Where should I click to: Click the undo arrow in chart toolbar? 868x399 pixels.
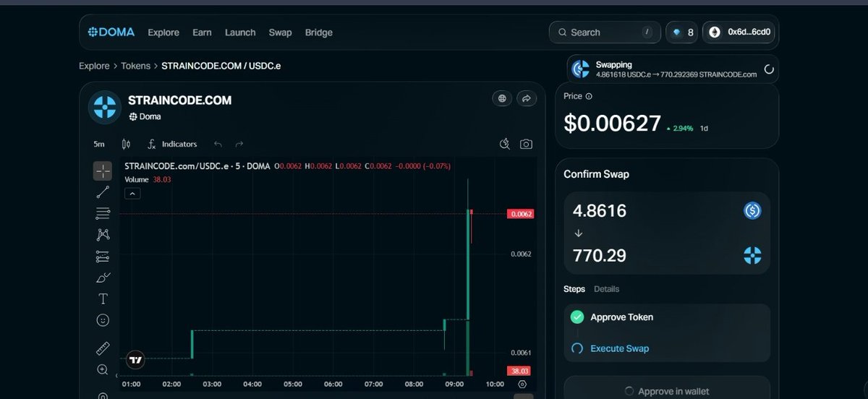coord(218,144)
